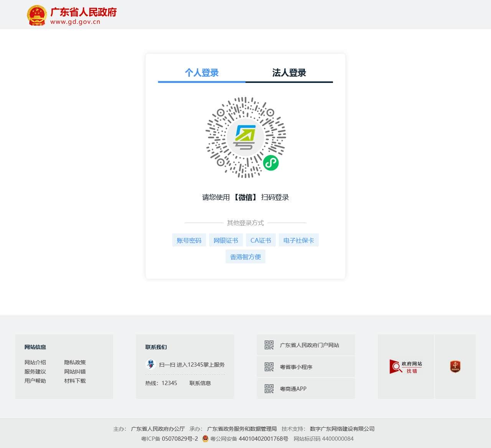Click the 数字广东网络建设有限公司 text

[x=342, y=429]
